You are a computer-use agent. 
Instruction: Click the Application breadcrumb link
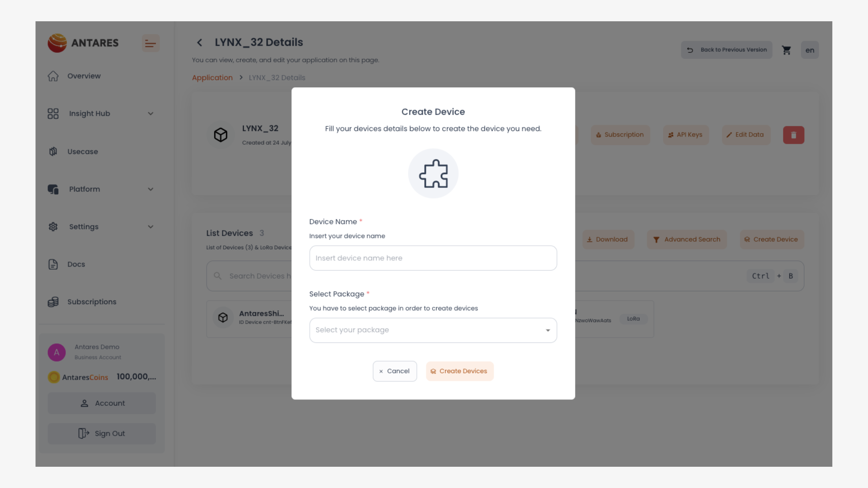point(212,78)
